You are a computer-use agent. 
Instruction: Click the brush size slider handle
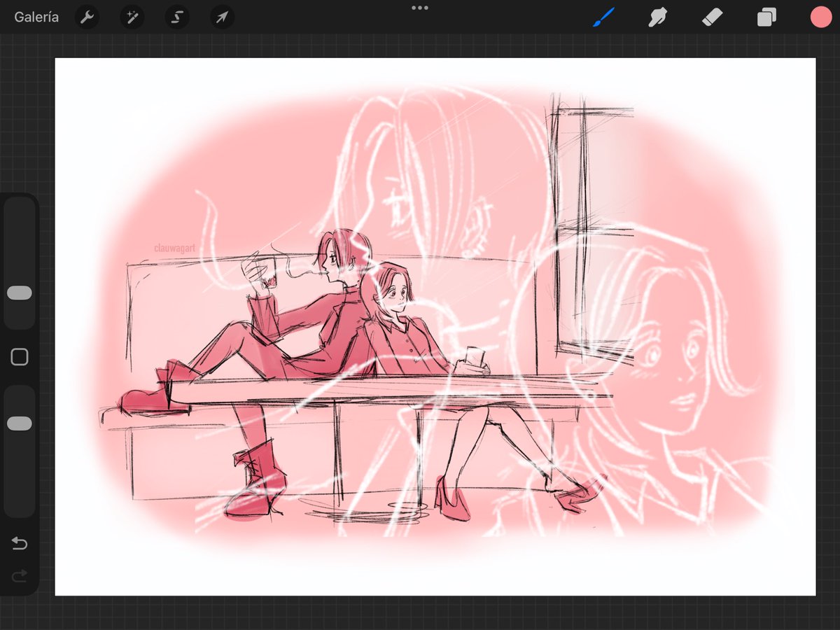[20, 293]
